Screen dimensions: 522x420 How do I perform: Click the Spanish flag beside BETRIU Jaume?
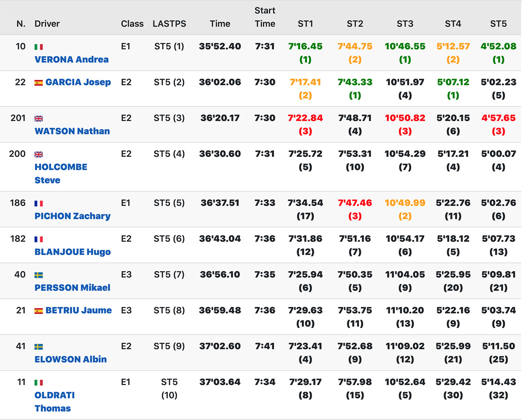click(x=39, y=311)
